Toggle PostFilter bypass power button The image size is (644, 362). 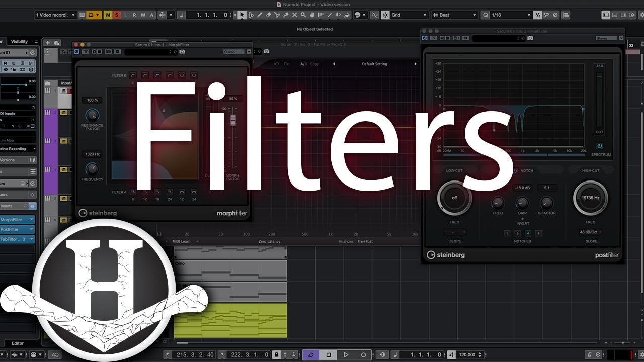pos(425,38)
